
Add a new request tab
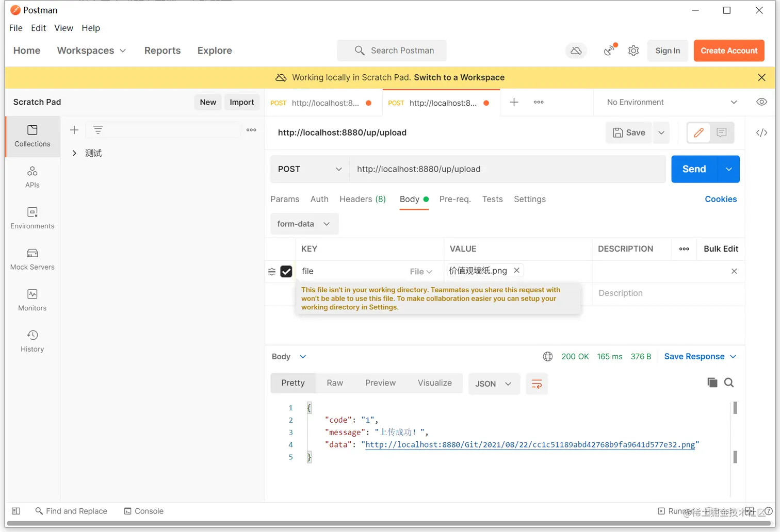coord(514,102)
